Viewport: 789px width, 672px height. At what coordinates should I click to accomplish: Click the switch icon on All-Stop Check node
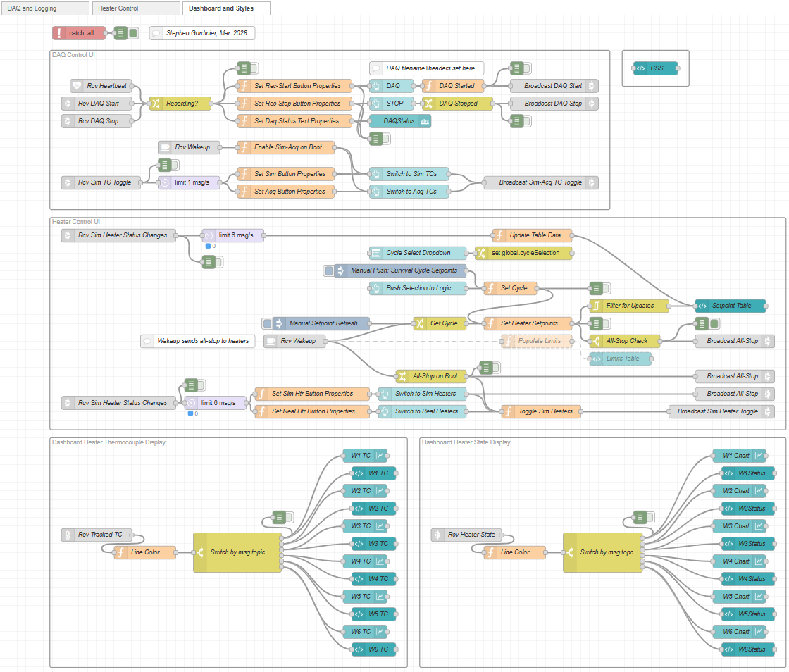pos(596,341)
